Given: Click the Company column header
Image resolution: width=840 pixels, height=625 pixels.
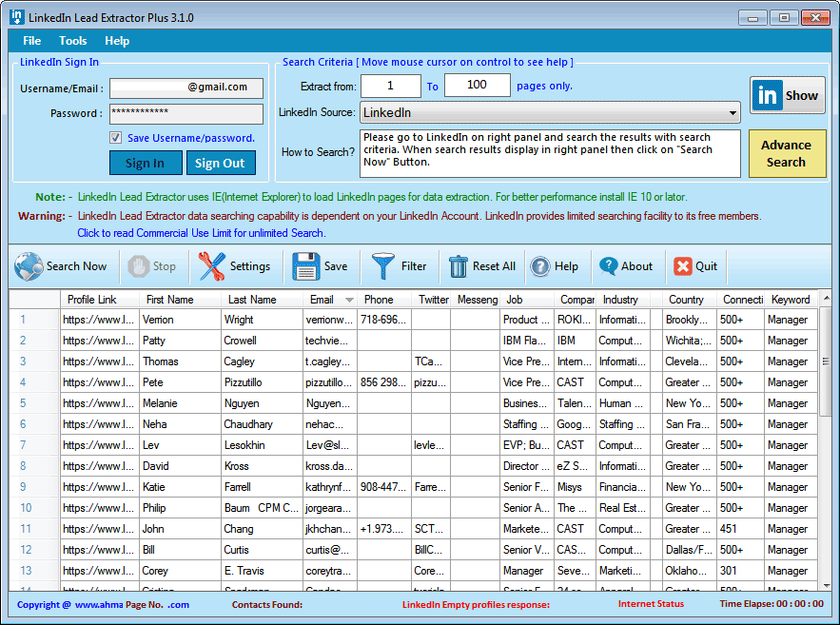Looking at the screenshot, I should (576, 300).
